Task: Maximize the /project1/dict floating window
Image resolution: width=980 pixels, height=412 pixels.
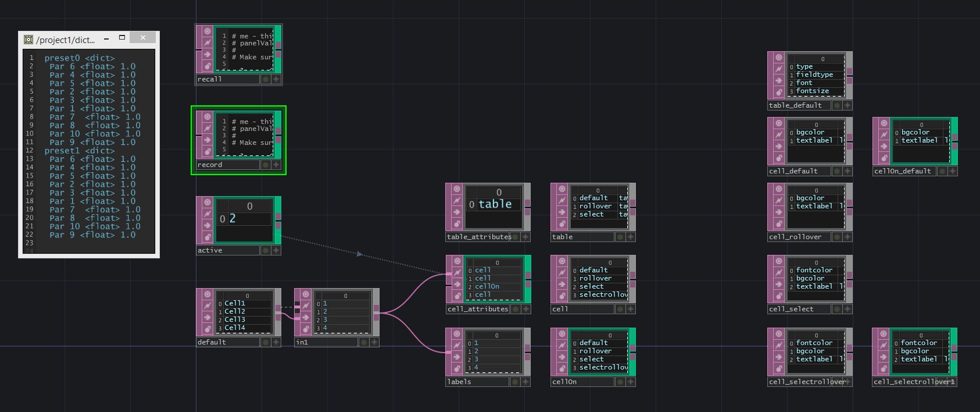Action: tap(122, 38)
